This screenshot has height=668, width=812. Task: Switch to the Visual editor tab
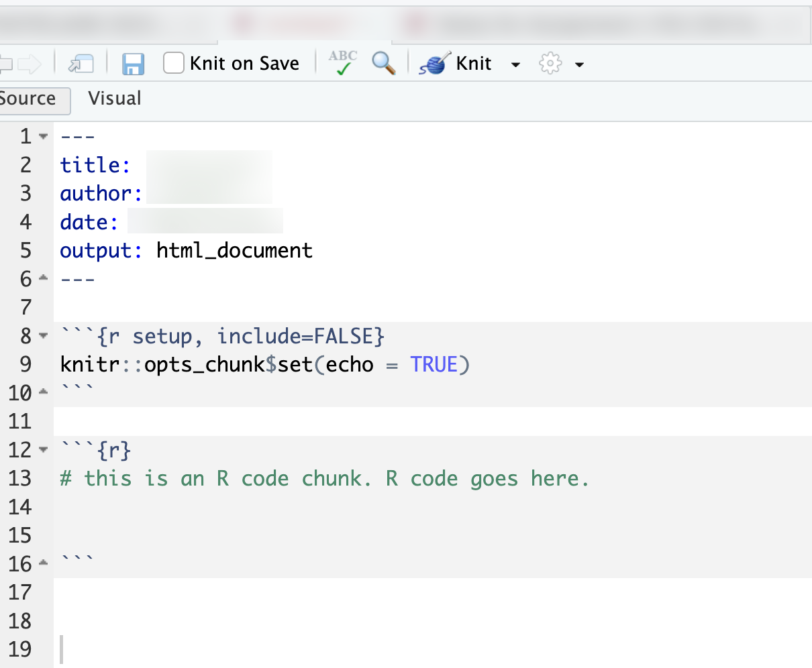(113, 98)
